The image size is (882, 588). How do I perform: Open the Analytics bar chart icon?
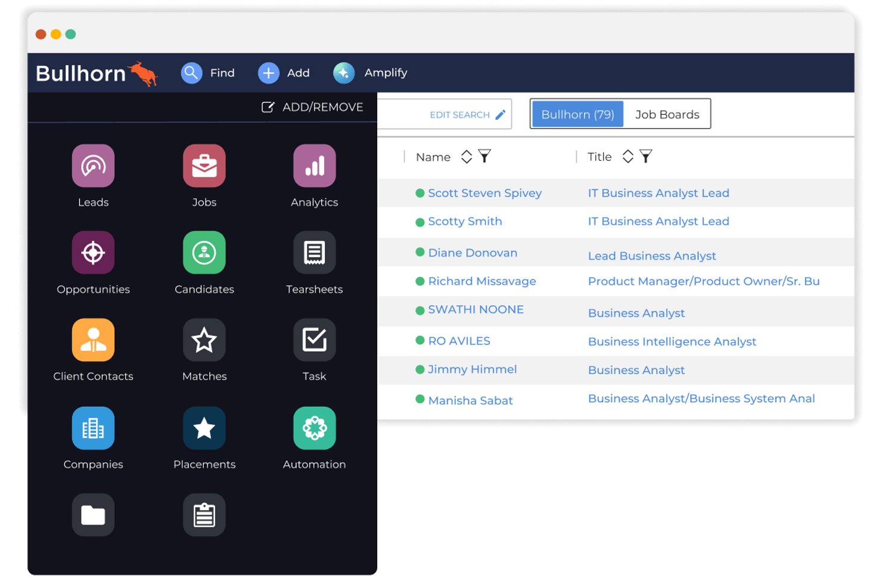[315, 166]
